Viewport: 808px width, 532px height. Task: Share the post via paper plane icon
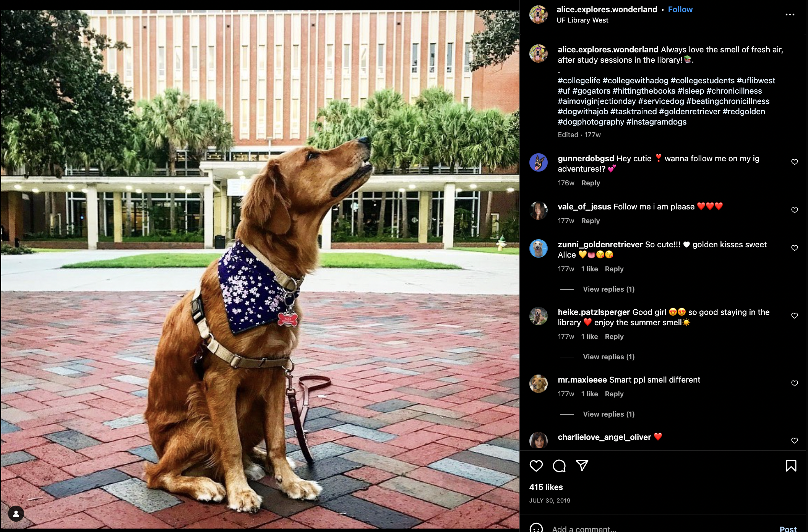(x=582, y=465)
